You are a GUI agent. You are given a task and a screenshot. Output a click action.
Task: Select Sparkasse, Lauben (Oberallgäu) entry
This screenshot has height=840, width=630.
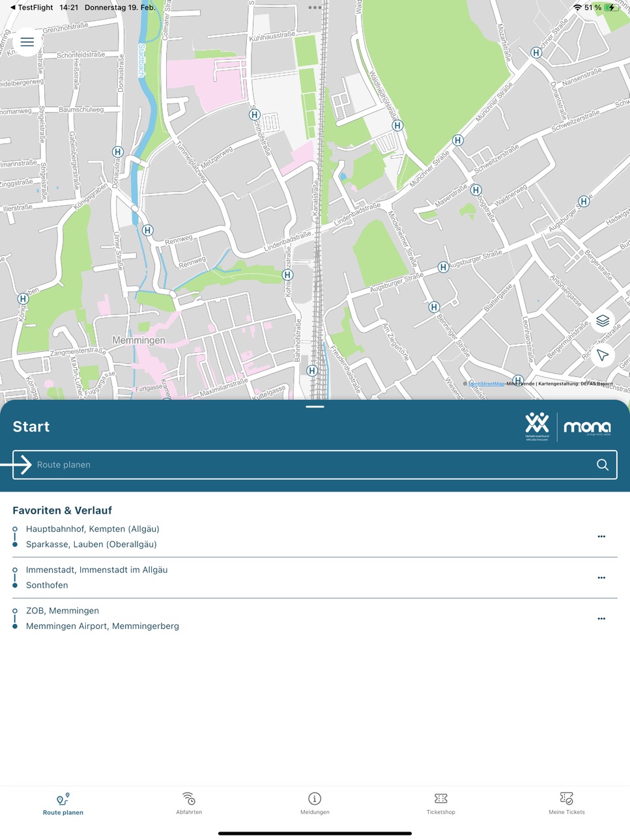click(91, 544)
